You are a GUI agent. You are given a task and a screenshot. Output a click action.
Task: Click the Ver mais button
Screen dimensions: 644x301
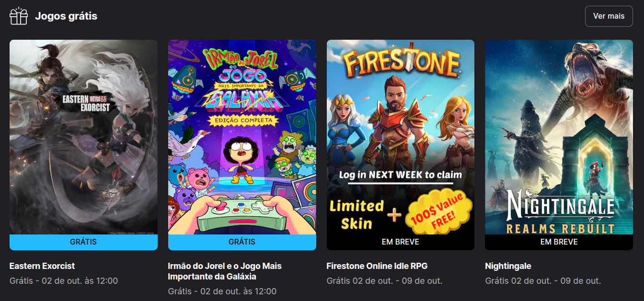point(609,16)
